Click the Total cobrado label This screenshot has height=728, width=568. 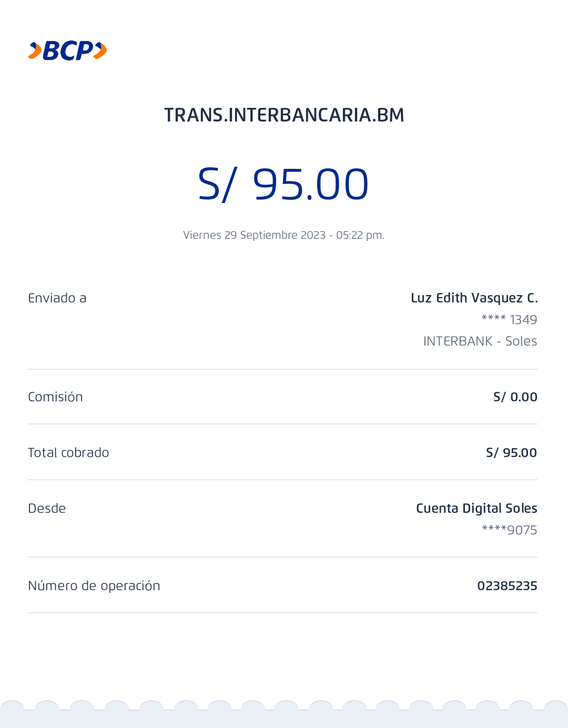tap(68, 453)
